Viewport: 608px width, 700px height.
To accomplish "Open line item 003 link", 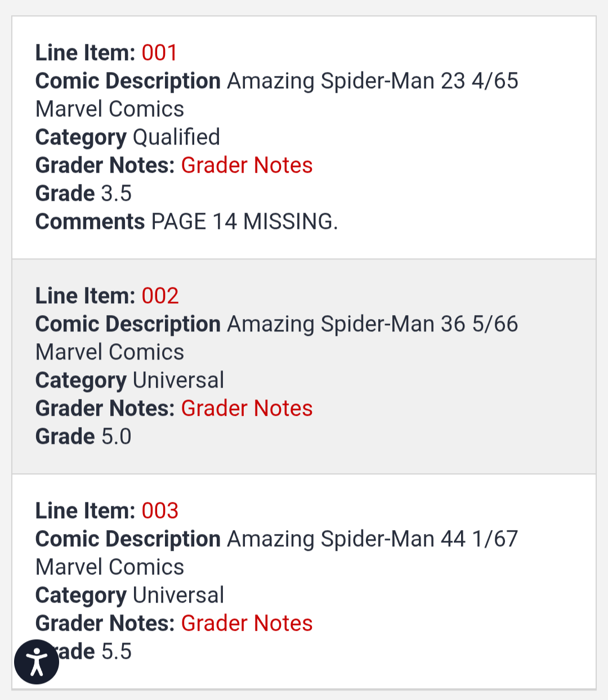I will coord(160,511).
